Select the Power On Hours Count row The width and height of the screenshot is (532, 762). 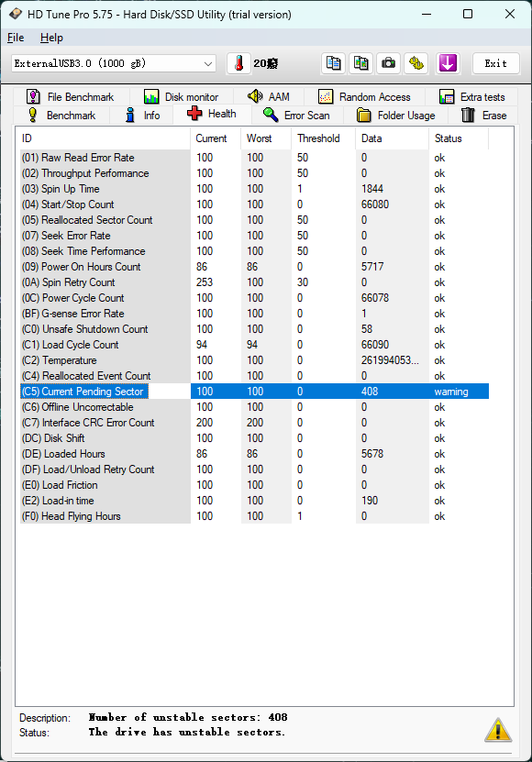pyautogui.click(x=254, y=266)
